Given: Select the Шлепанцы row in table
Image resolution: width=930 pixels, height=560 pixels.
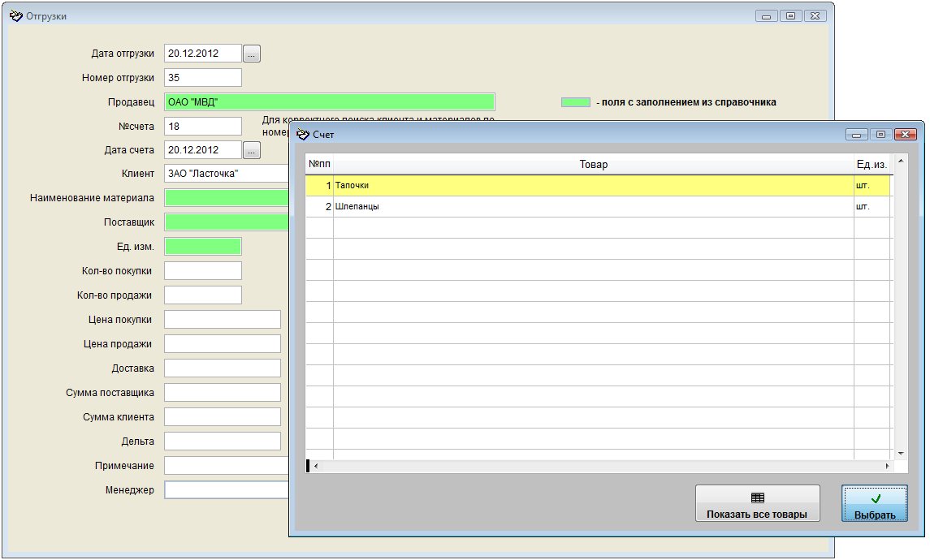Looking at the screenshot, I should (593, 207).
